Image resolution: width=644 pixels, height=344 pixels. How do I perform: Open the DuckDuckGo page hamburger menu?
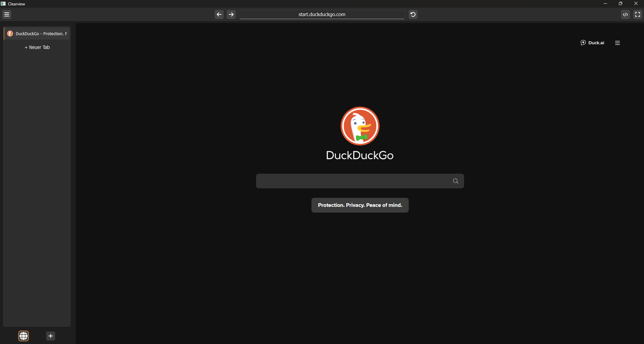click(x=617, y=43)
